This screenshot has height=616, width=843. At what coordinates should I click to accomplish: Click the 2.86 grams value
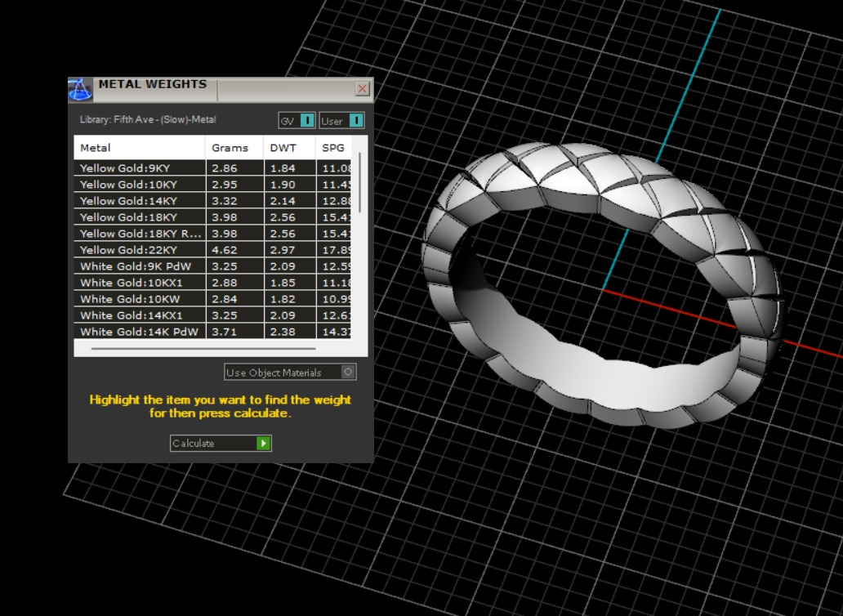(224, 167)
